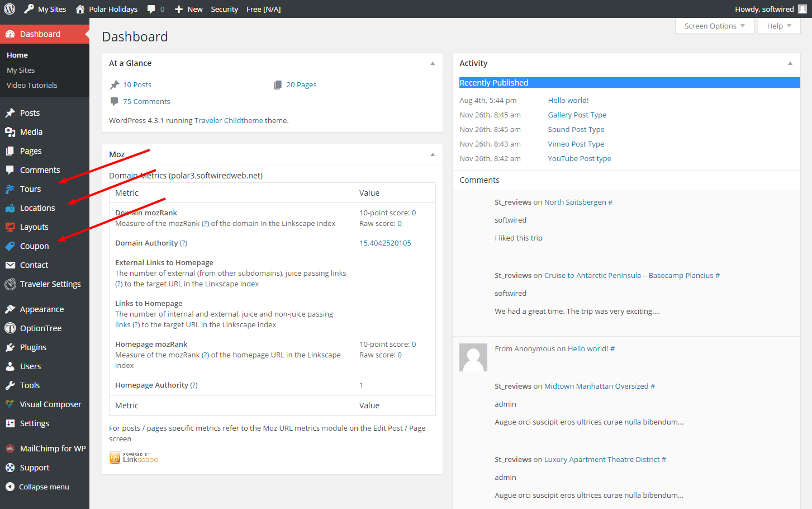812x509 pixels.
Task: Open Cruise to Antarctic Peninsula comment link
Action: click(x=629, y=275)
